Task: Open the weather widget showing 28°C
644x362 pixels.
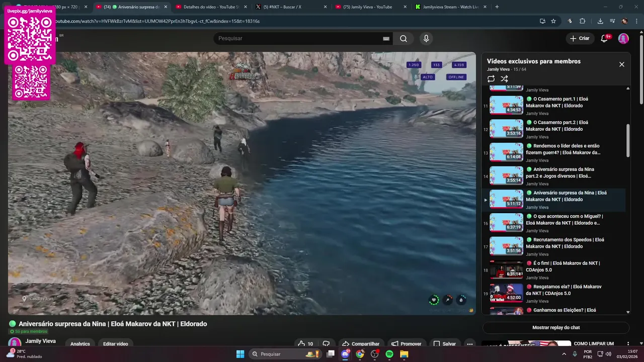Action: (x=24, y=354)
